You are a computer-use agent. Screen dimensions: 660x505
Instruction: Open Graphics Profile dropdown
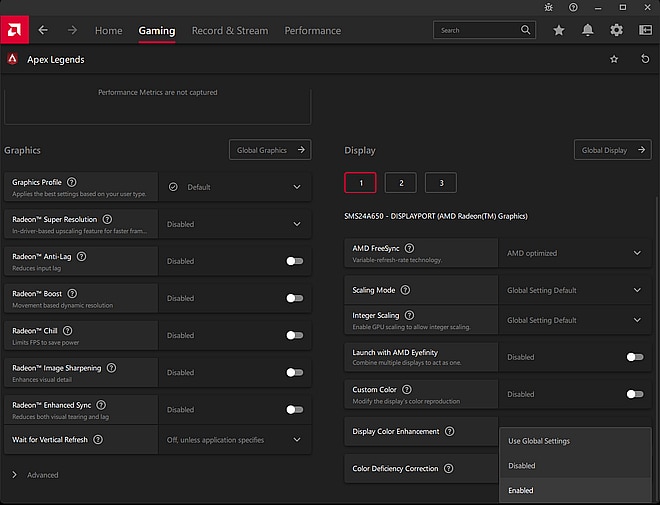click(x=235, y=187)
